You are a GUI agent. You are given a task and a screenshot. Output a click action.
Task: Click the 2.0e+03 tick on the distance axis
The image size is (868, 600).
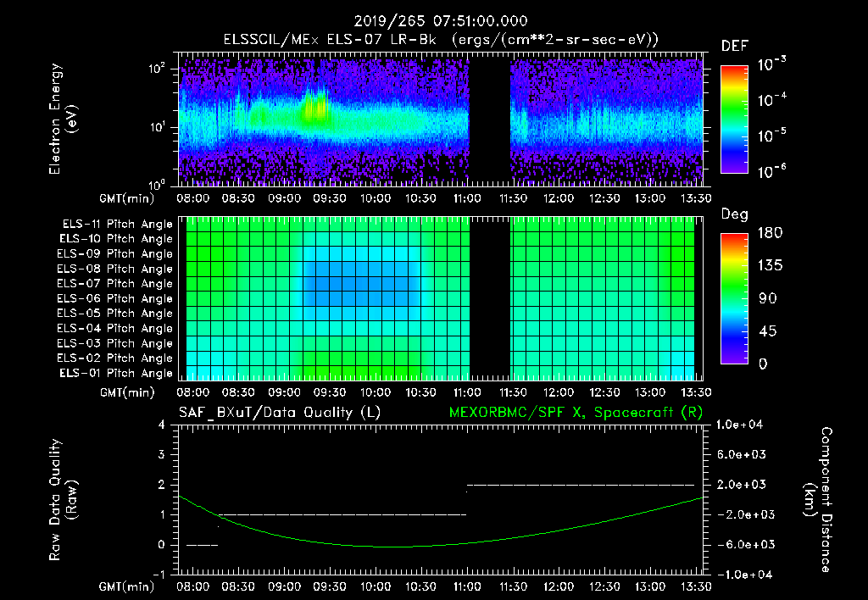[x=740, y=485]
